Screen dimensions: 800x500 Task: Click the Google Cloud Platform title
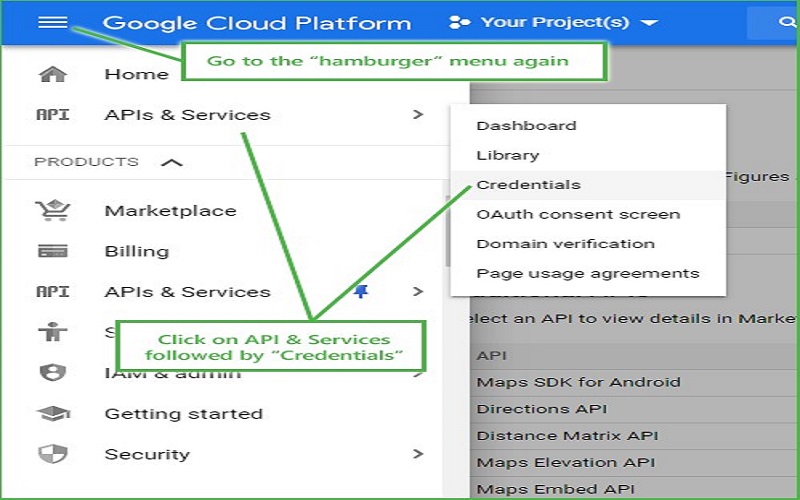point(257,23)
